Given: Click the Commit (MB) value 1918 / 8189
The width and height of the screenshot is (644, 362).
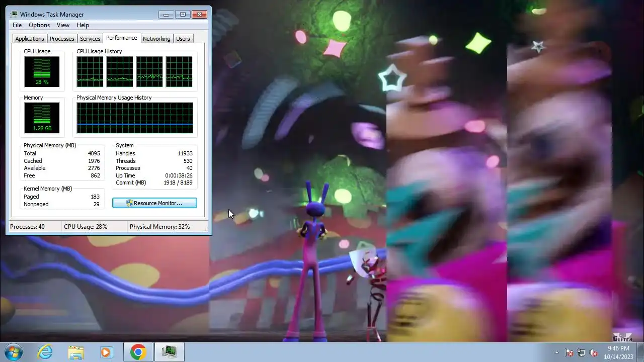Looking at the screenshot, I should [178, 183].
